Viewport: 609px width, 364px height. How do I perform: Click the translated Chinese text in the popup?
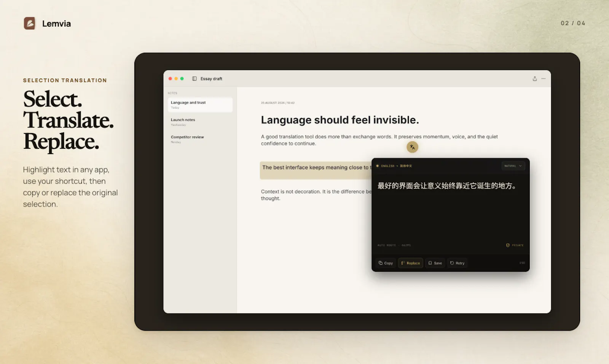(x=447, y=186)
